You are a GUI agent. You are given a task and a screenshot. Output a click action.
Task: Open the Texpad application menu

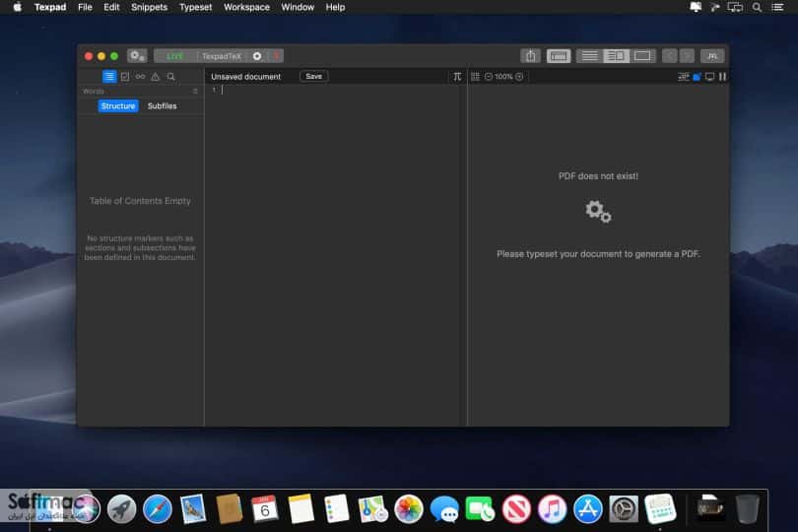(50, 7)
